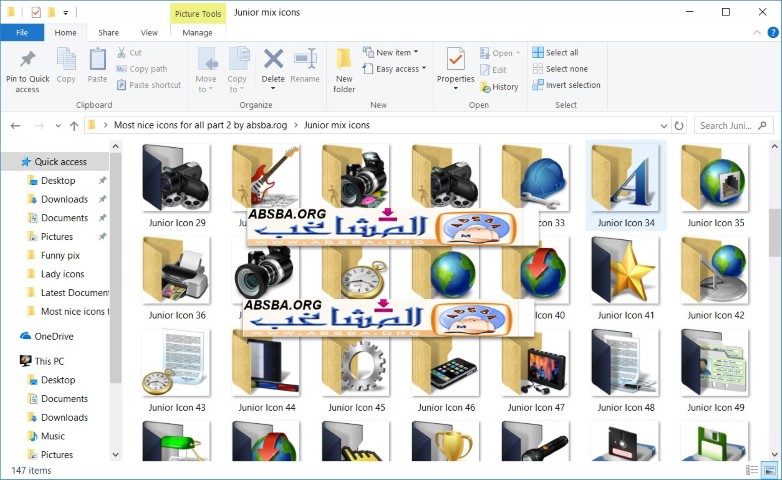Select Junior Icon 36 printer folder
The height and width of the screenshot is (480, 782).
(177, 270)
